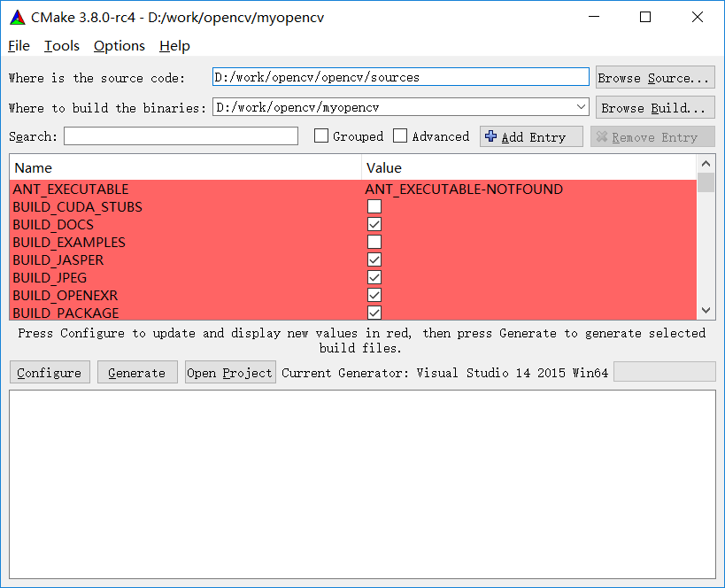Open the Tools menu
This screenshot has height=588, width=725.
point(62,46)
